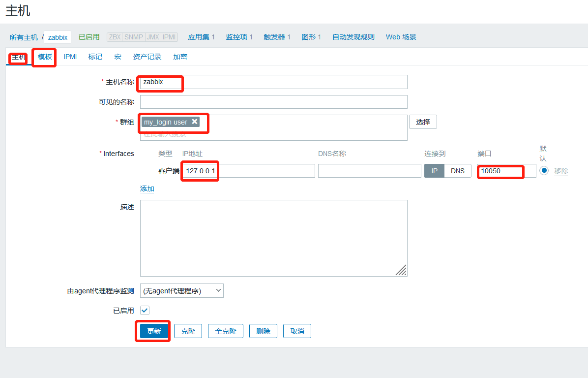Screen dimensions: 588x378
Task: Open the 应用集 1 link
Action: [x=201, y=37]
